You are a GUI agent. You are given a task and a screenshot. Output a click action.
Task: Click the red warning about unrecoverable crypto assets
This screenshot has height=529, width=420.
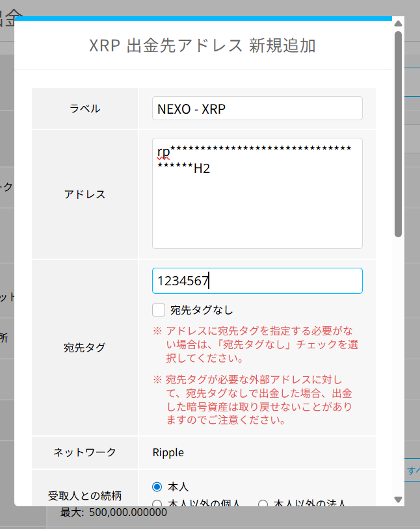259,399
